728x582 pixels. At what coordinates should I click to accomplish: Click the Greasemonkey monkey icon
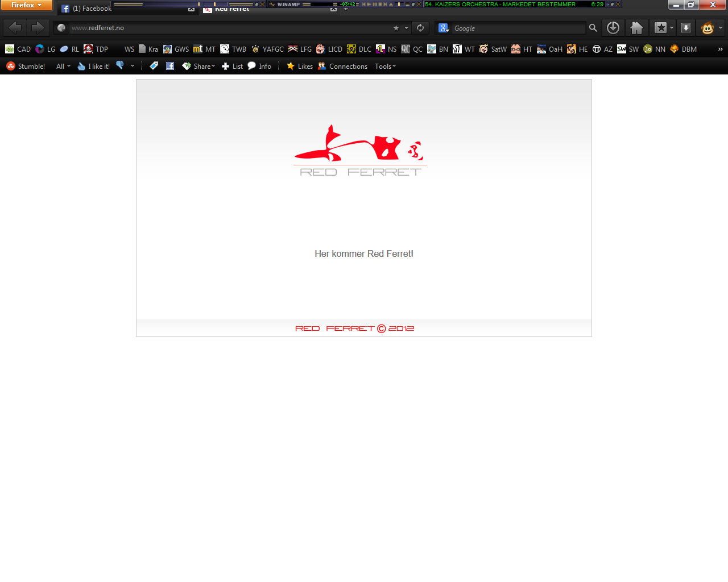[708, 28]
